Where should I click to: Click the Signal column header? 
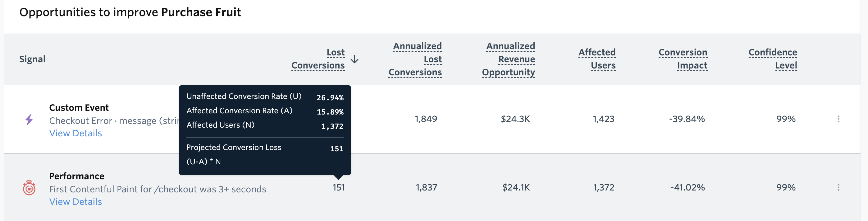(32, 59)
